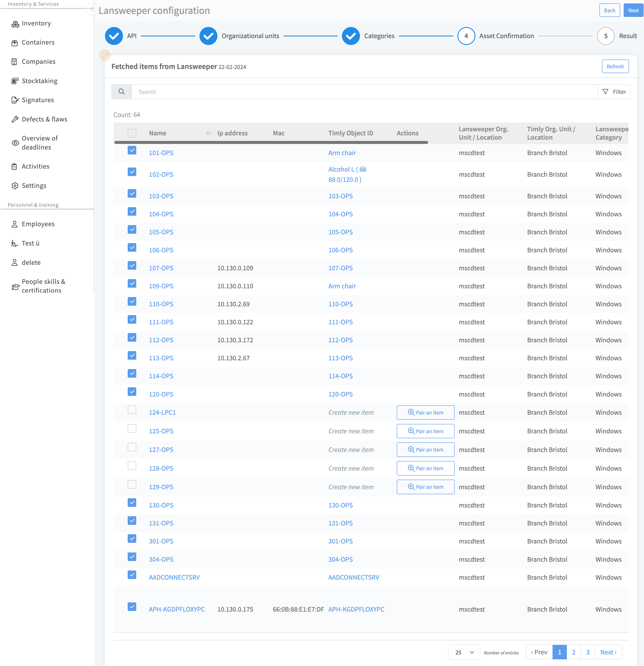This screenshot has width=644, height=666.
Task: Refresh the fetched Lansweeper items
Action: coord(615,67)
